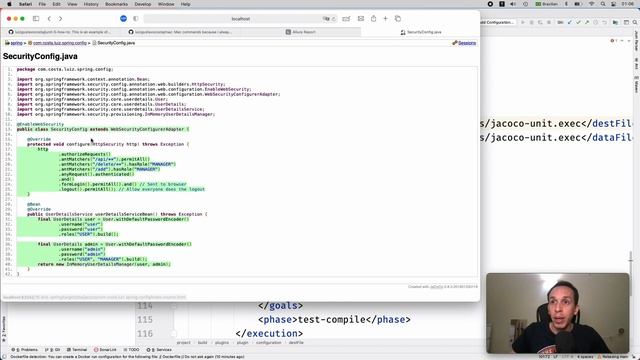The height and width of the screenshot is (360, 640).
Task: Open the Sessions link
Action: [467, 43]
